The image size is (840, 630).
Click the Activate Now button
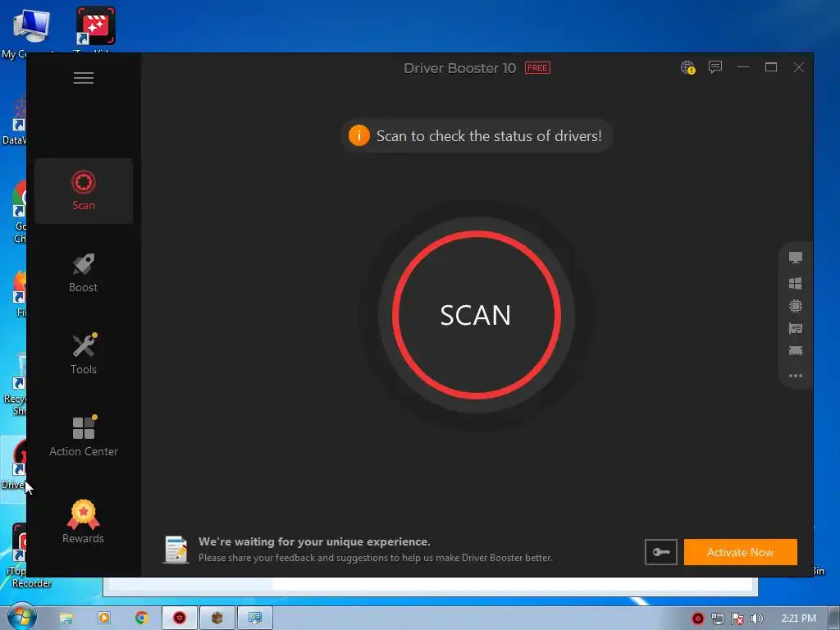click(x=741, y=552)
